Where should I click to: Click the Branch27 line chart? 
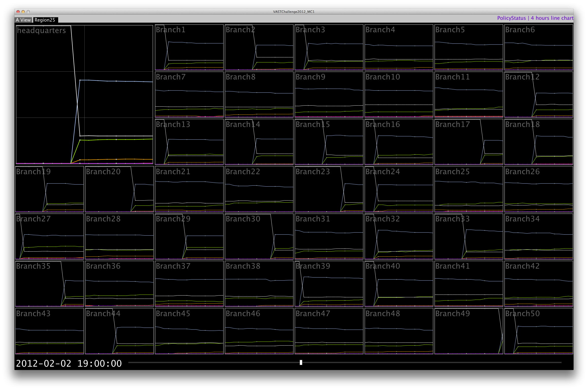coord(50,236)
